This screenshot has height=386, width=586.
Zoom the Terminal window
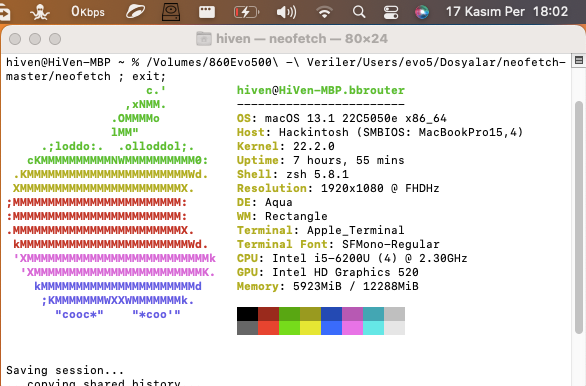(55, 39)
